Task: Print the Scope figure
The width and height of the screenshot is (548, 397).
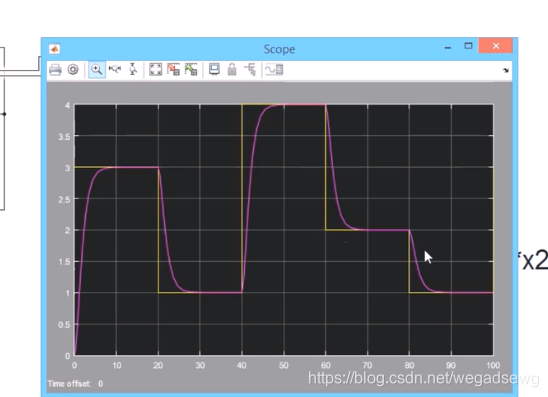Action: [55, 70]
